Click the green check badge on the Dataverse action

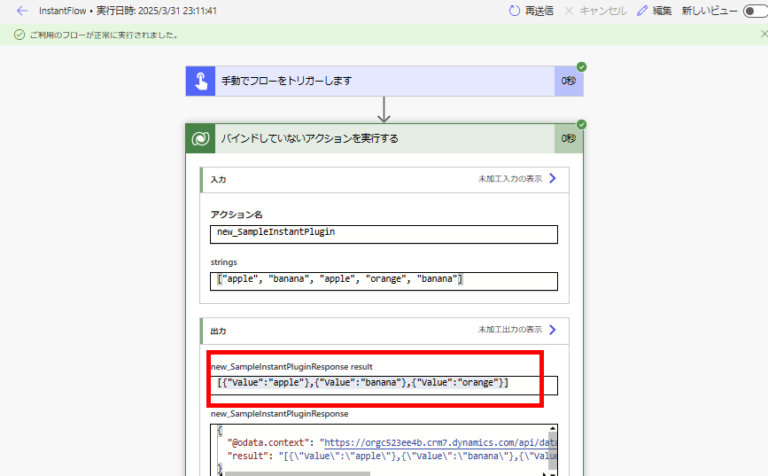pyautogui.click(x=581, y=124)
